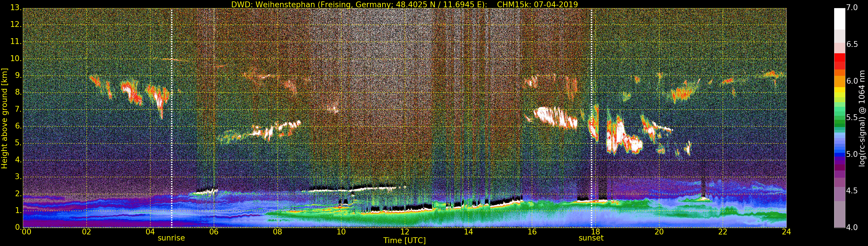The image size is (868, 246).
Task: Click the 24 tick at the axis end
Action: point(786,232)
